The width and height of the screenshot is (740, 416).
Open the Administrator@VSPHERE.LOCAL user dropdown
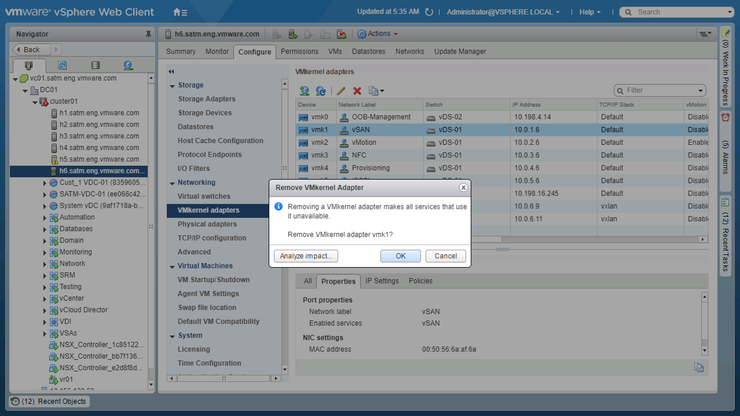tap(503, 12)
